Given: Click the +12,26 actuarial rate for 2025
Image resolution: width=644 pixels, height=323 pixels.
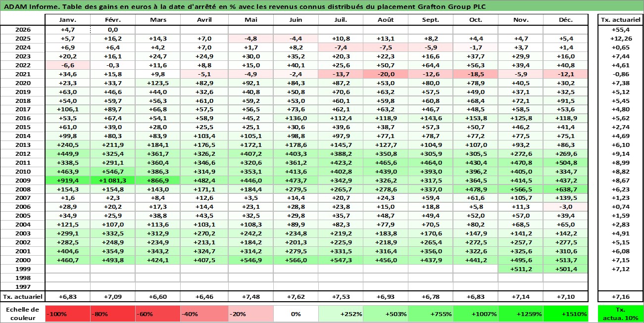Looking at the screenshot, I should click(620, 39).
